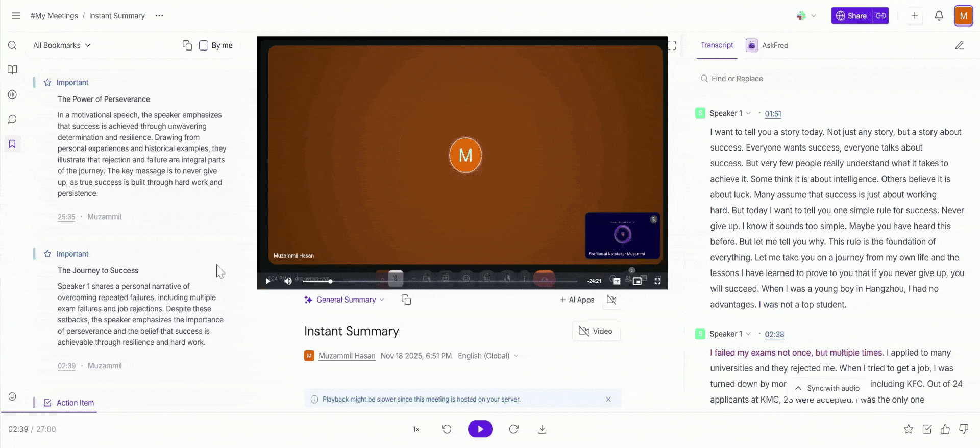The image size is (980, 448).
Task: Toggle closed captions in video player
Action: pos(616,281)
